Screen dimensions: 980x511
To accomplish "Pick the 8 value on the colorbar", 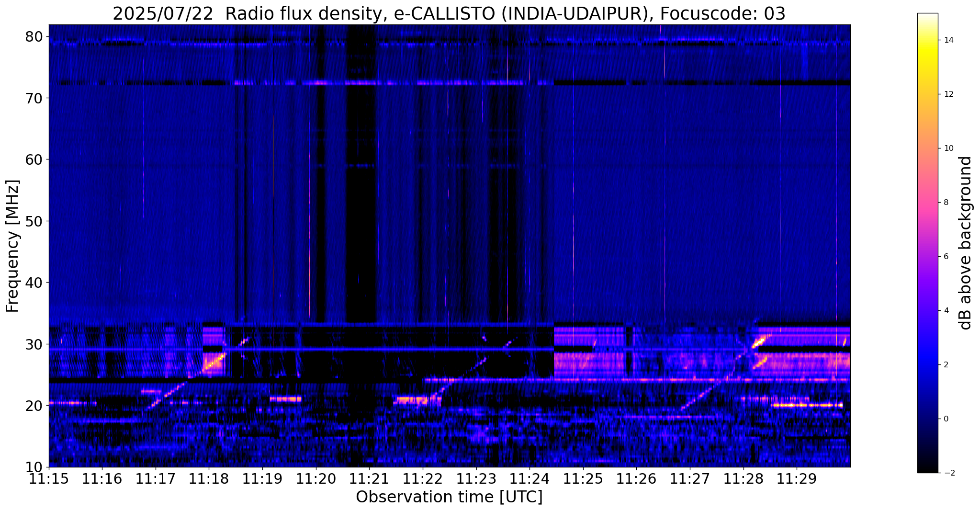I will (945, 203).
